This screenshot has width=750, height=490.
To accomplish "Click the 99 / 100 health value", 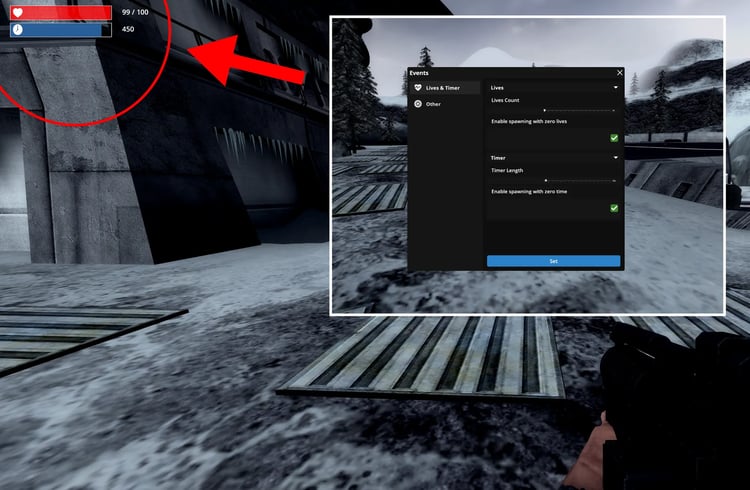I will (x=135, y=12).
